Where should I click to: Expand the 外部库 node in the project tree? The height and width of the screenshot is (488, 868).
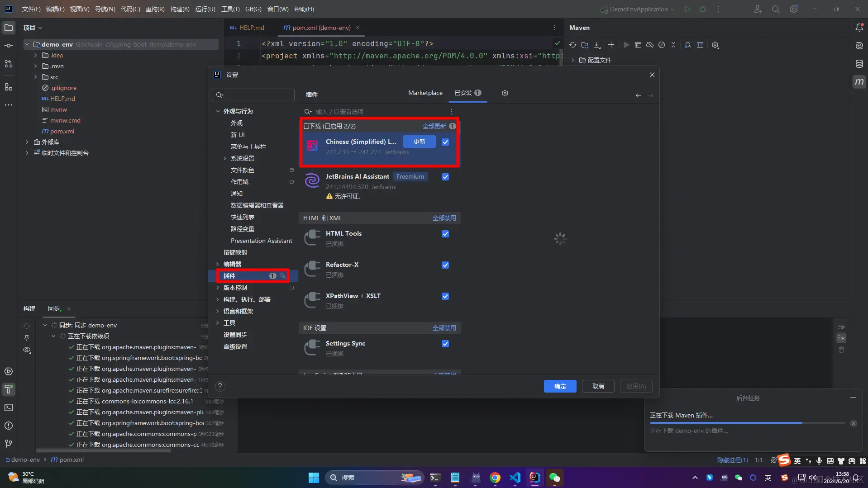coord(27,142)
